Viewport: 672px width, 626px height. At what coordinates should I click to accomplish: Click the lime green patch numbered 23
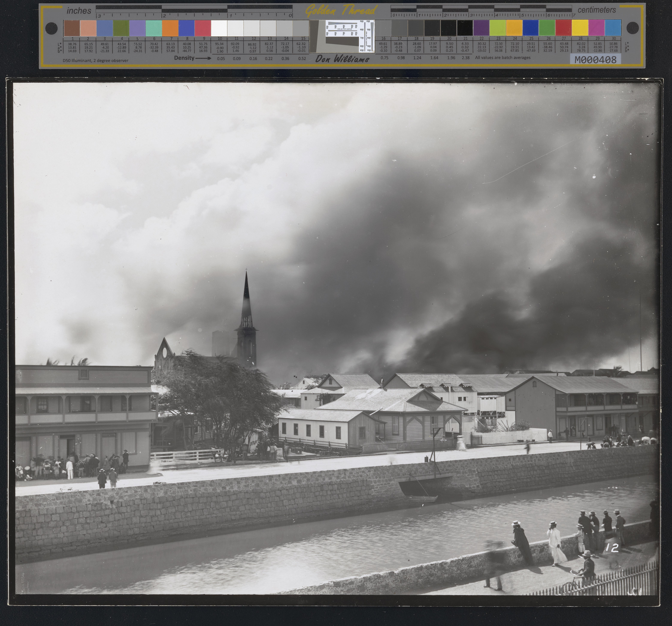point(498,28)
